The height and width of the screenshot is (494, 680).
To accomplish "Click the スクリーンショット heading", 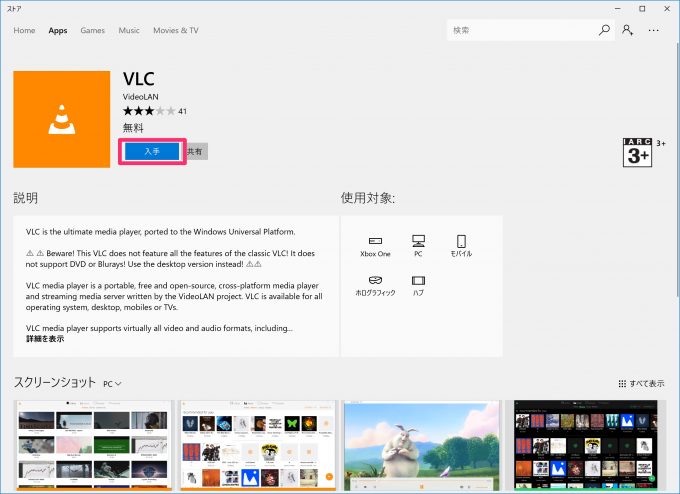I will point(54,383).
